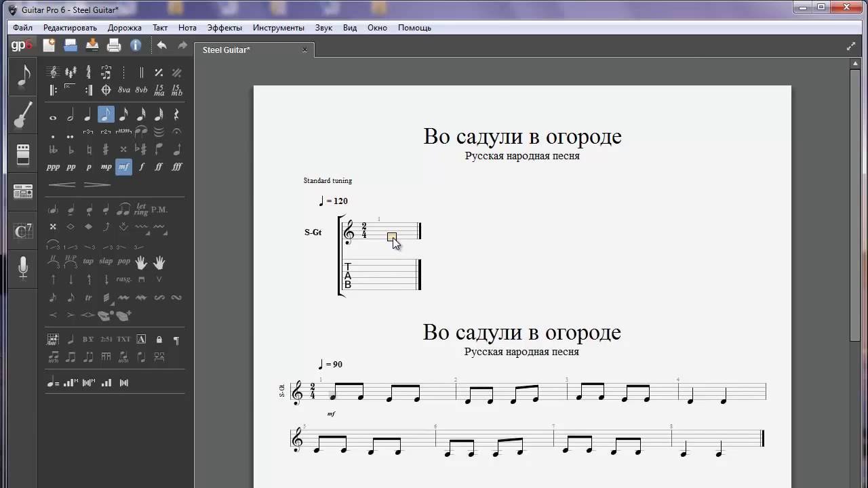Toggle the highlighted mf dynamic
Viewport: 868px width, 488px height.
click(123, 167)
